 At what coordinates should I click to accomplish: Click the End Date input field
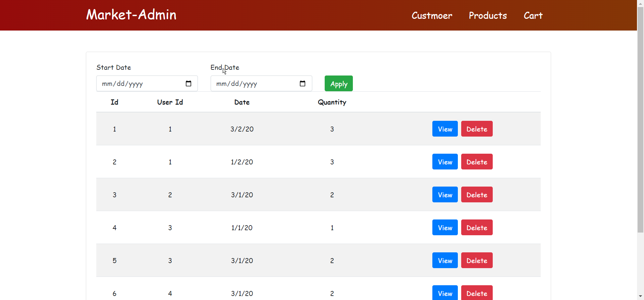point(255,84)
